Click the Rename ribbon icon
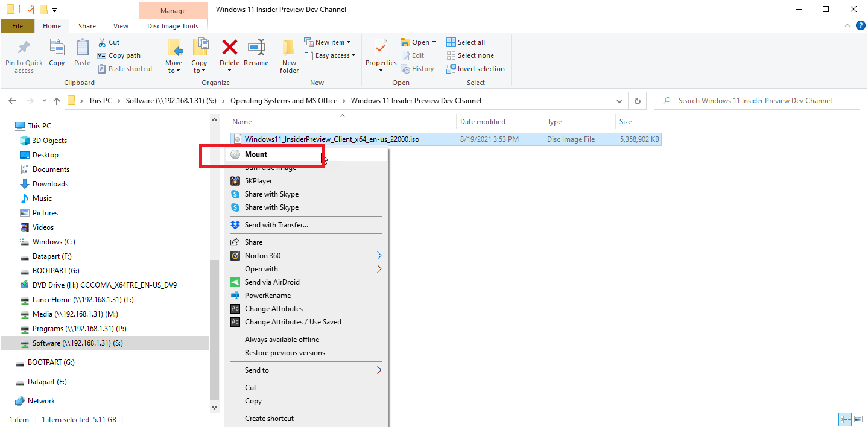This screenshot has height=427, width=868. tap(256, 52)
